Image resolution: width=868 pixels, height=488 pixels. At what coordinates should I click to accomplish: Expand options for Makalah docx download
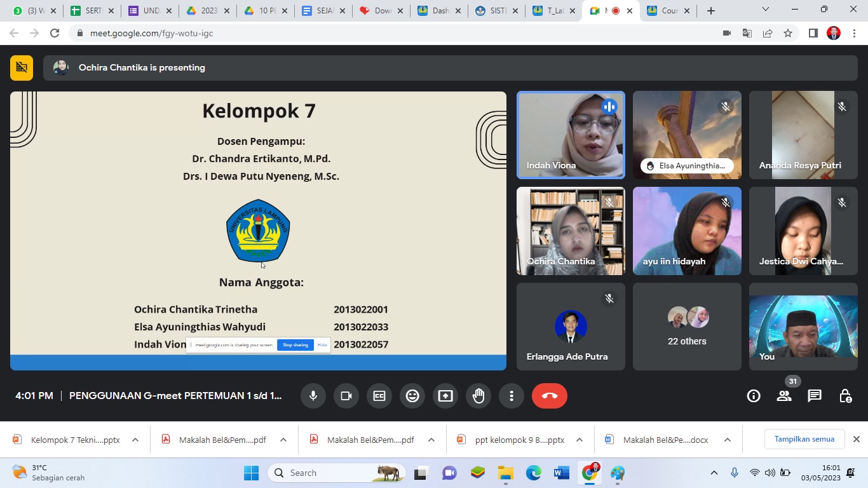point(728,440)
